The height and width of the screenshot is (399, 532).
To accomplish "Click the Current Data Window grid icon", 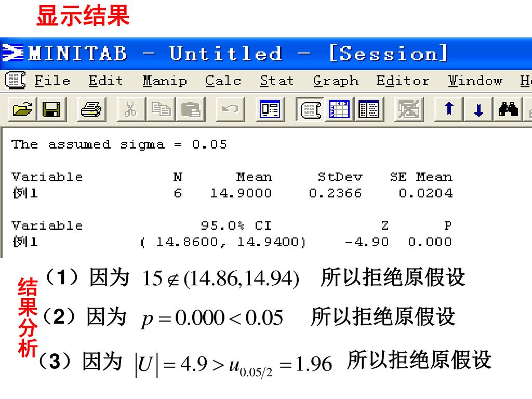I will click(339, 109).
